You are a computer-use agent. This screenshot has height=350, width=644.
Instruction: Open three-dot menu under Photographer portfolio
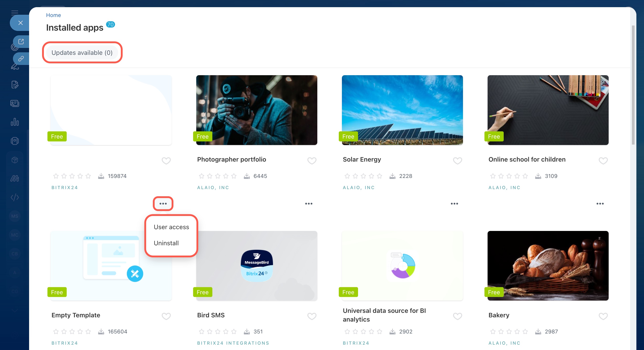click(x=309, y=203)
